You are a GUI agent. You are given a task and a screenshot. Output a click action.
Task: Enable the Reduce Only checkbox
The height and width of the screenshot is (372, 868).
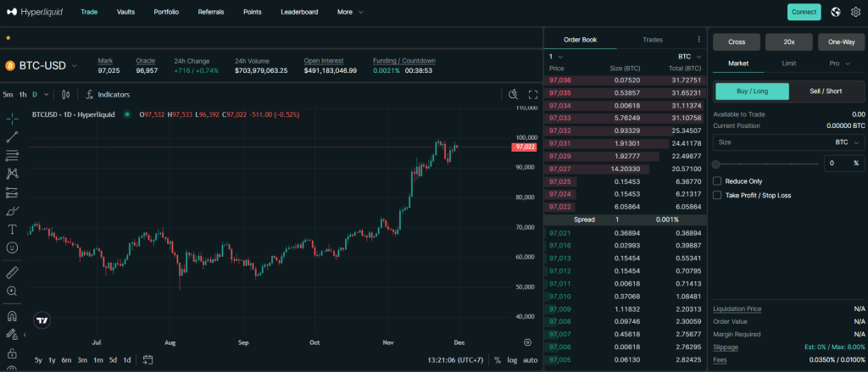717,180
